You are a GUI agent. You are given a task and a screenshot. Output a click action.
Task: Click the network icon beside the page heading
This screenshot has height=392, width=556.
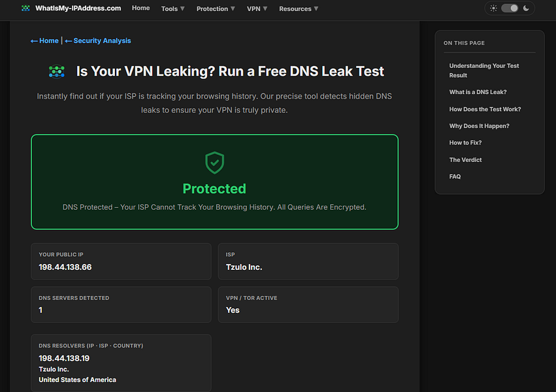[57, 72]
